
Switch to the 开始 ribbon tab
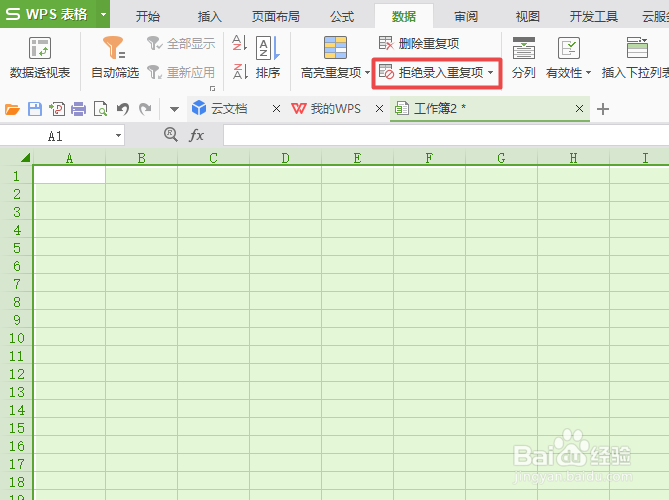[148, 16]
